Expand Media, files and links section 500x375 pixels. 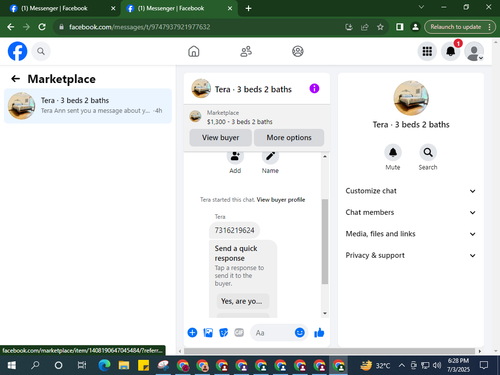click(411, 234)
